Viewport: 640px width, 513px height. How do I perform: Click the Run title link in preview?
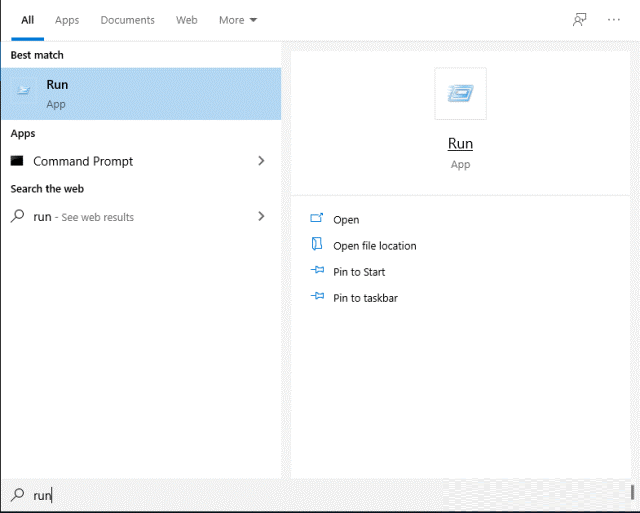pyautogui.click(x=460, y=144)
